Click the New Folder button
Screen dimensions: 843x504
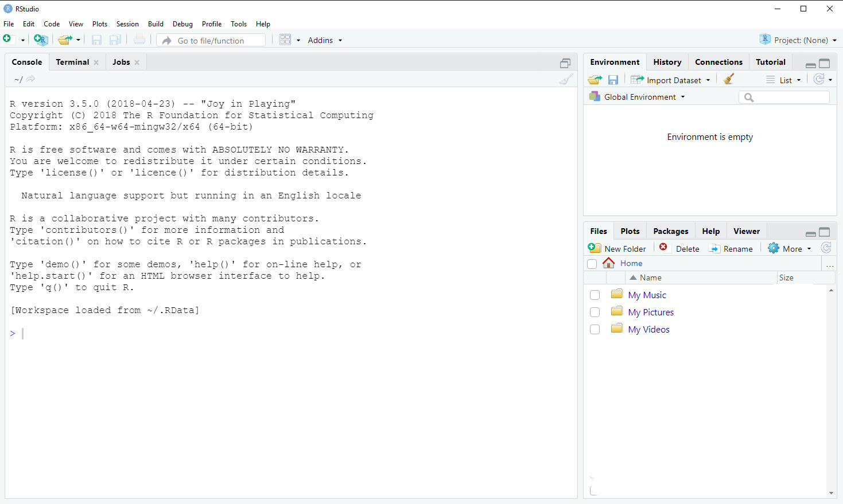(x=617, y=248)
